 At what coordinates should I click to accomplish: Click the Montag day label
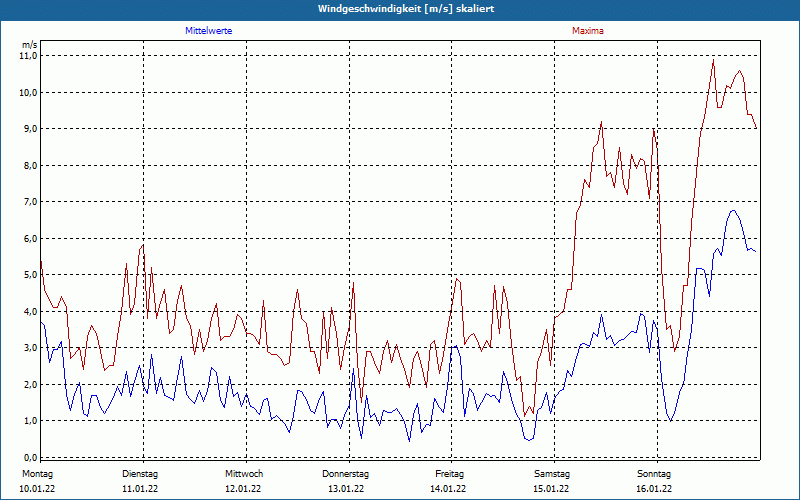point(37,474)
